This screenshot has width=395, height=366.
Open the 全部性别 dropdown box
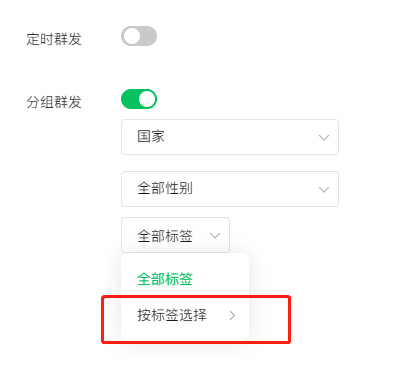(x=230, y=189)
